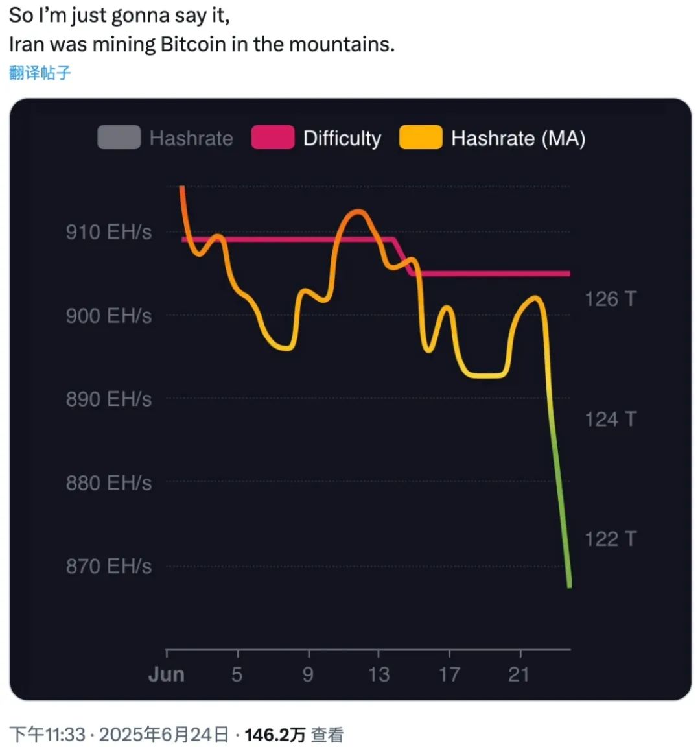This screenshot has width=700, height=747.
Task: Select the 21 tick on time axis
Action: [x=519, y=674]
